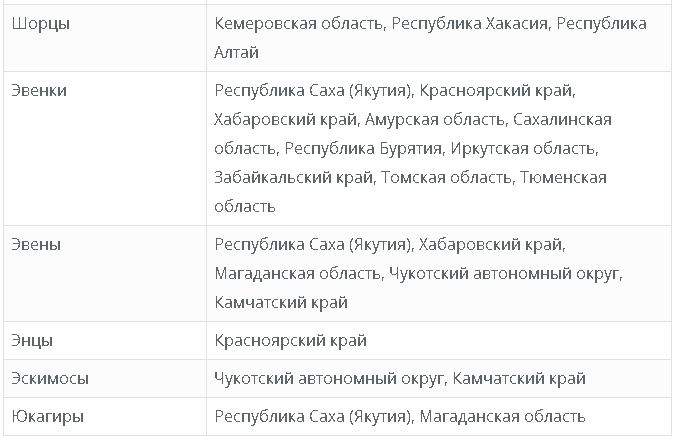
Task: Click the text Кемеровская область
Action: tap(298, 23)
